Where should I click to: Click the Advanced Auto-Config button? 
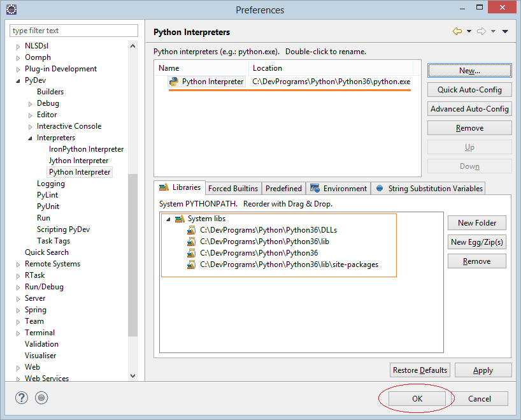tap(469, 109)
